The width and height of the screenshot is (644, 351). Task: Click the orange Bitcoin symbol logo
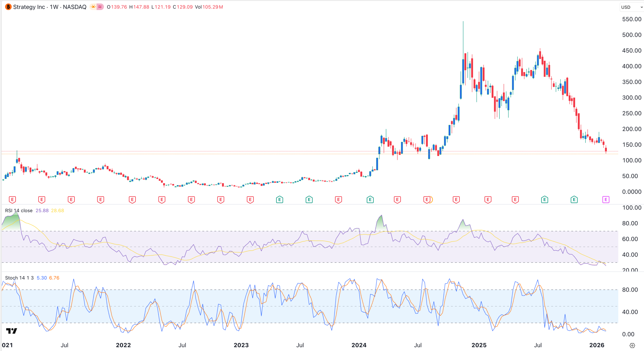pos(8,7)
